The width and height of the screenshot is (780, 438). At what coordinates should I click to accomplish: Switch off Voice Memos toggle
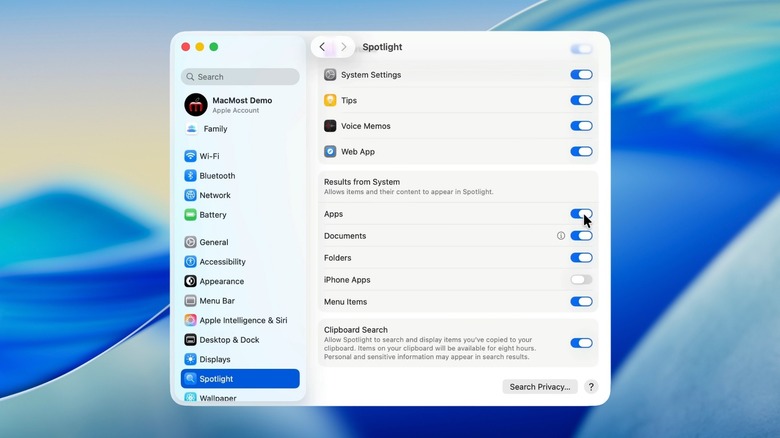pos(581,126)
